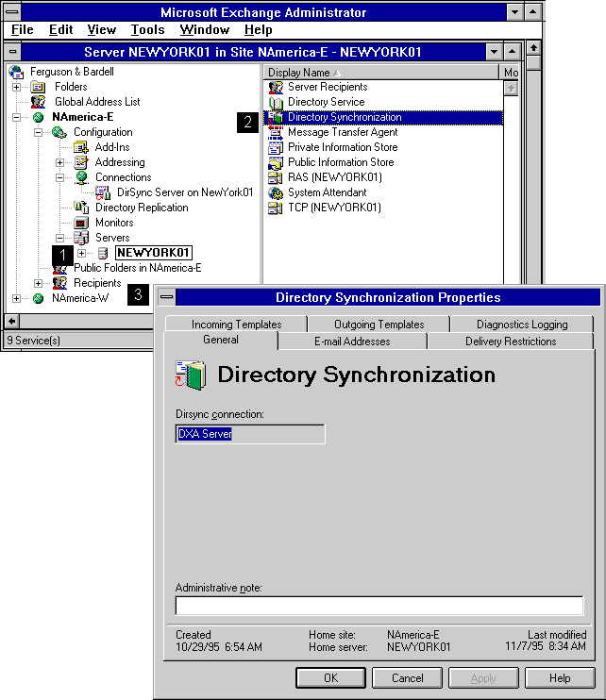Collapse the Configuration node
The width and height of the screenshot is (606, 700).
[x=38, y=133]
